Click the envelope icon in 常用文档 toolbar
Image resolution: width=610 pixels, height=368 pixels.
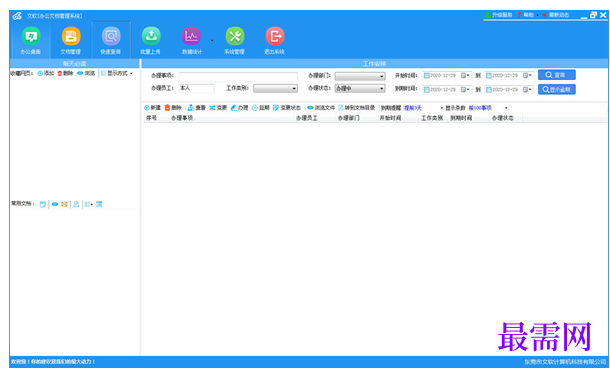pyautogui.click(x=64, y=204)
